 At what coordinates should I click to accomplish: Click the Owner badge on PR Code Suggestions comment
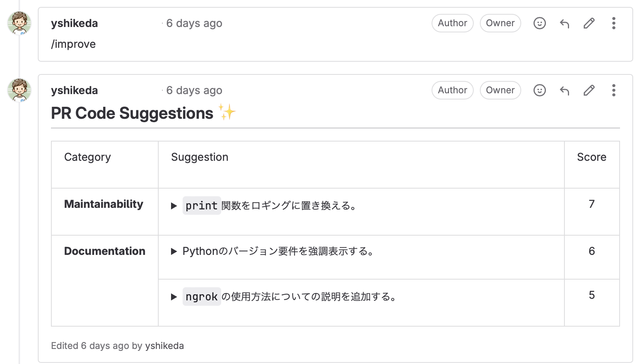tap(500, 90)
